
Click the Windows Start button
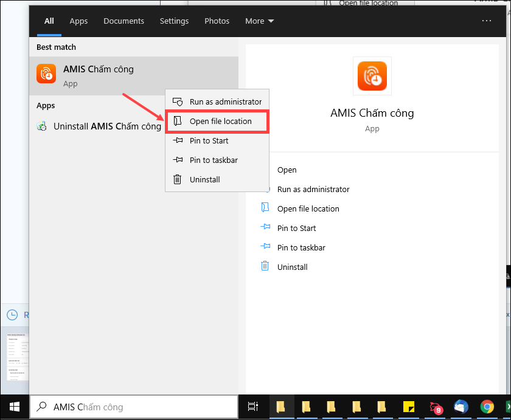tap(15, 407)
